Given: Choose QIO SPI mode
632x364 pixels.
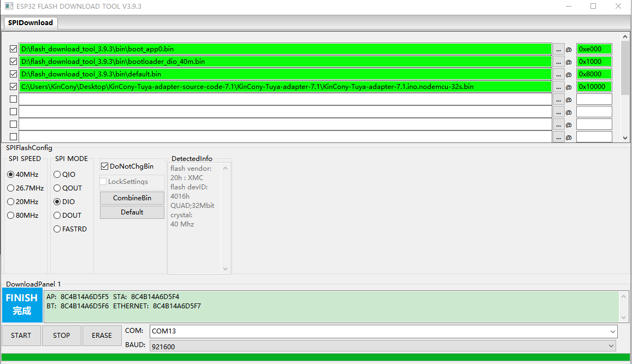Looking at the screenshot, I should pos(57,175).
